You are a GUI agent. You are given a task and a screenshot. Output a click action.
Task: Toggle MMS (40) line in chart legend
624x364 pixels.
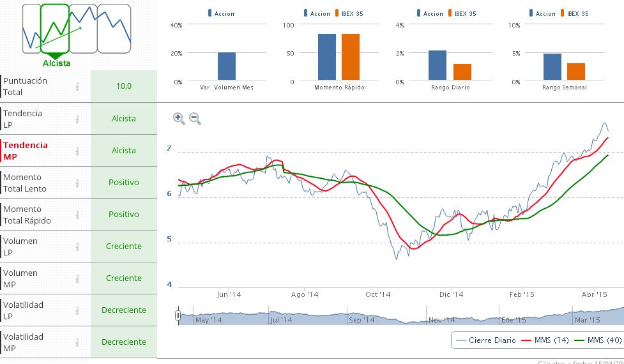pyautogui.click(x=598, y=341)
